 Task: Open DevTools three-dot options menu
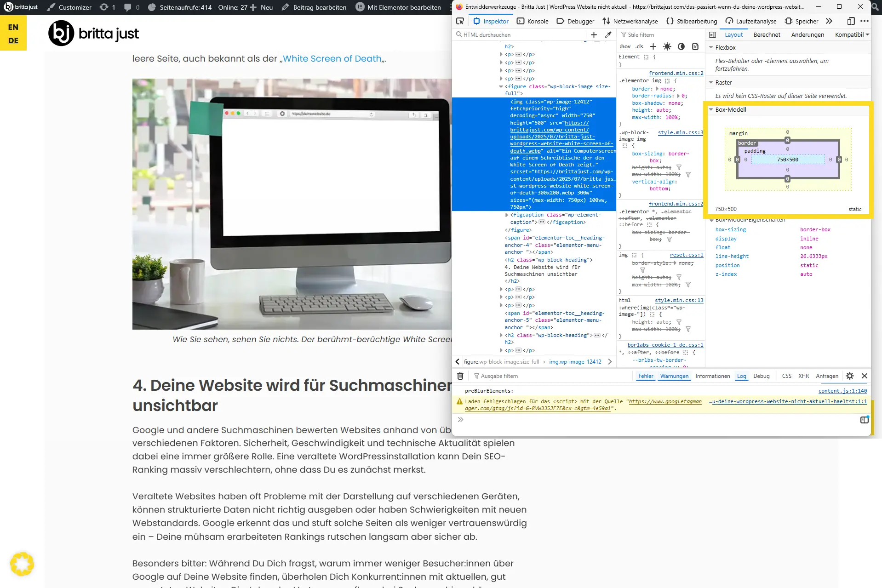[x=865, y=21]
